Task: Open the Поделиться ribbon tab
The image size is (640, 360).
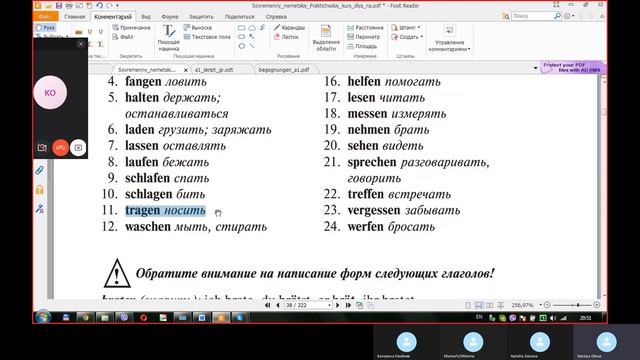Action: (x=239, y=17)
